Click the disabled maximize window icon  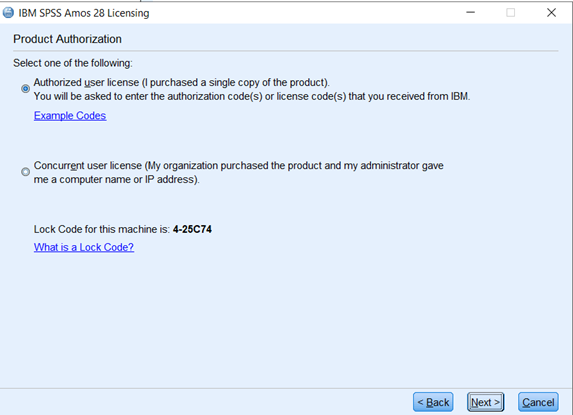[511, 12]
